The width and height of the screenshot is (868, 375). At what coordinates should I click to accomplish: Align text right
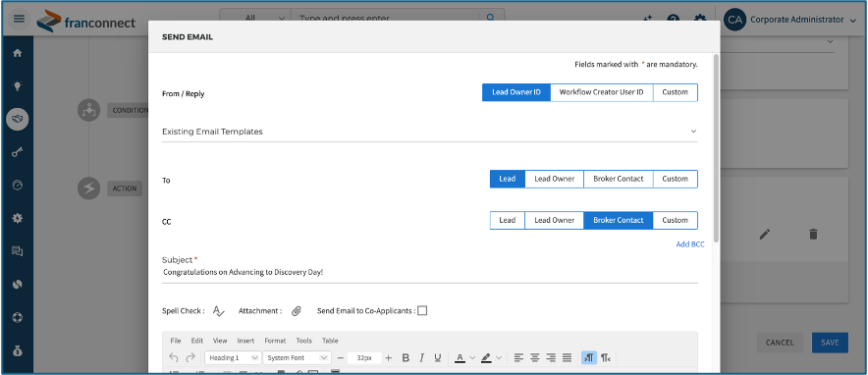pyautogui.click(x=551, y=358)
